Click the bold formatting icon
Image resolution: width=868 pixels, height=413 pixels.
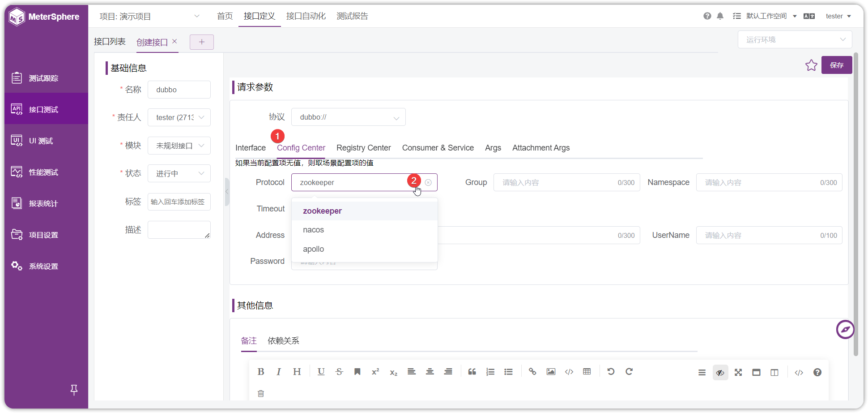coord(261,372)
